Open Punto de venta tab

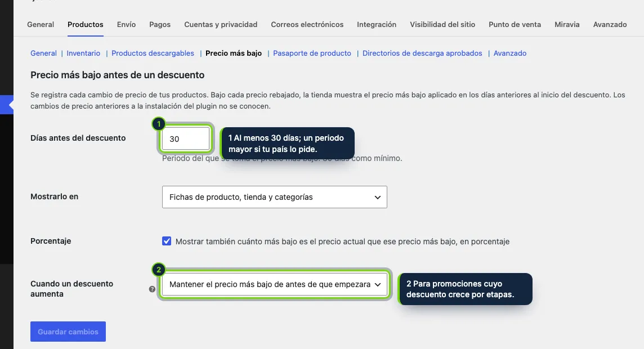[515, 25]
